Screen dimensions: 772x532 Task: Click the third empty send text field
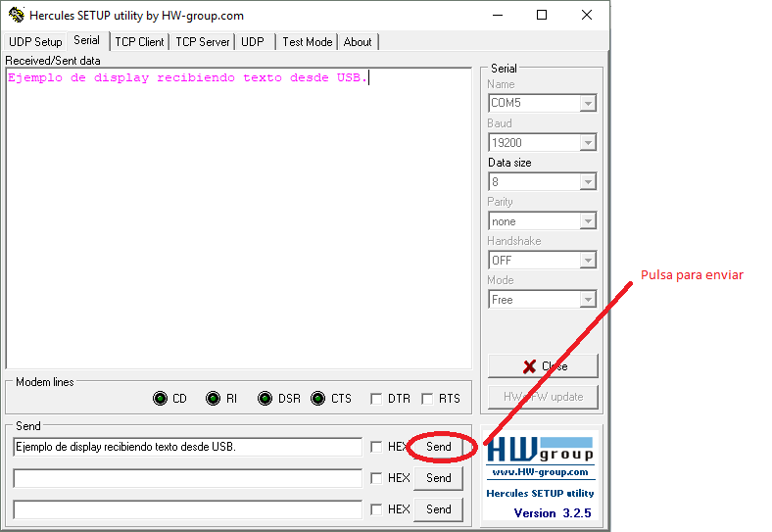[187, 509]
